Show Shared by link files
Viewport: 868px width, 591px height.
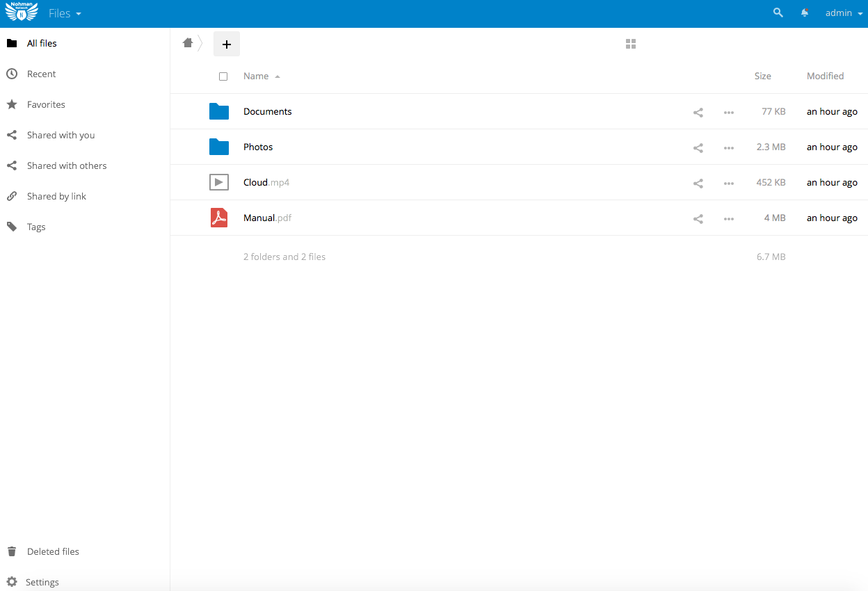pyautogui.click(x=56, y=196)
